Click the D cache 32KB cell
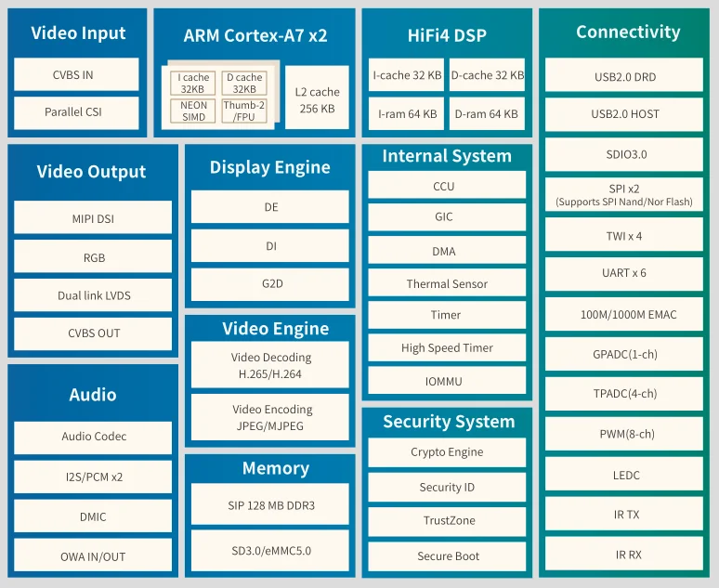 [244, 83]
